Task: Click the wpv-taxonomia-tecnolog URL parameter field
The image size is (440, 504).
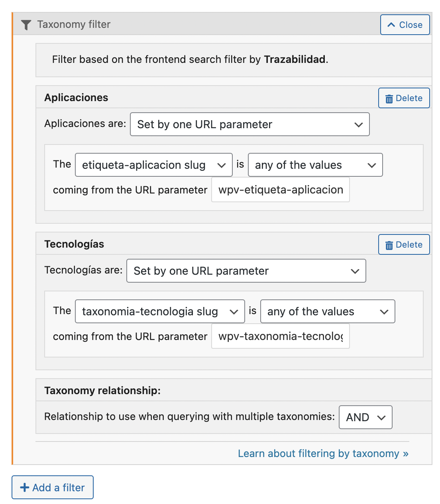Action: tap(281, 336)
